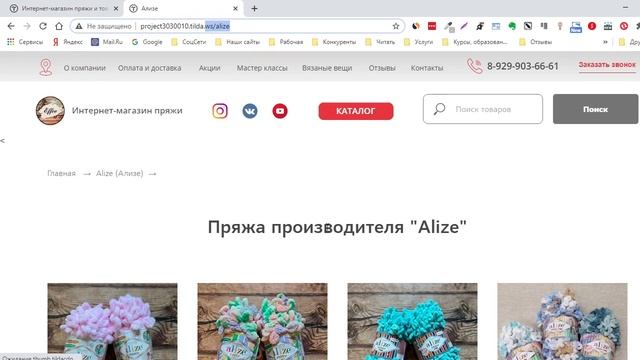Click Интернет-магазин пряжи site title
The height and width of the screenshot is (360, 640).
click(x=127, y=111)
